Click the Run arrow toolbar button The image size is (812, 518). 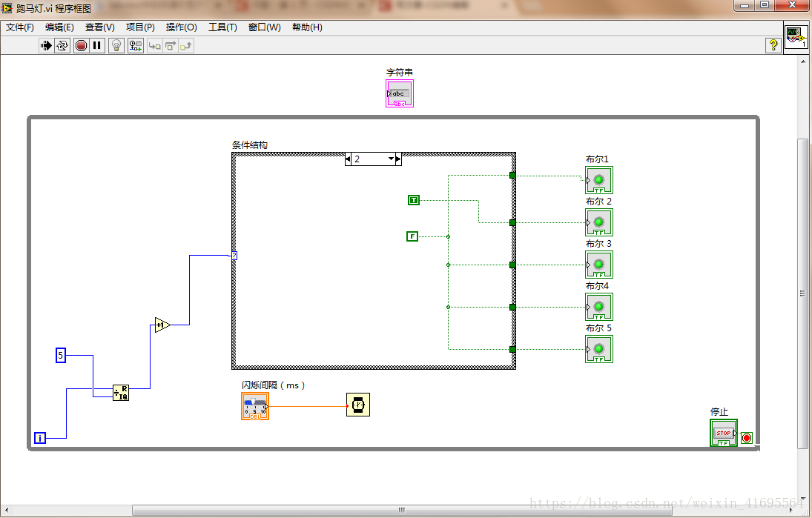[x=46, y=45]
